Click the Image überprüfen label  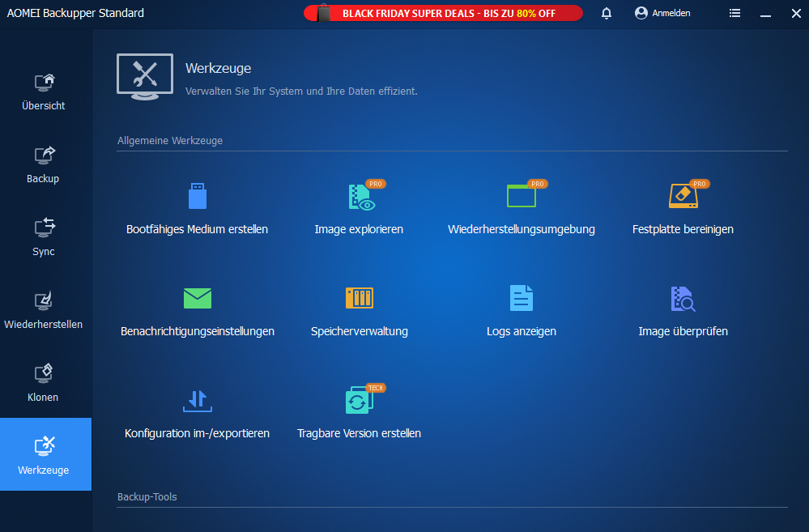click(x=683, y=331)
